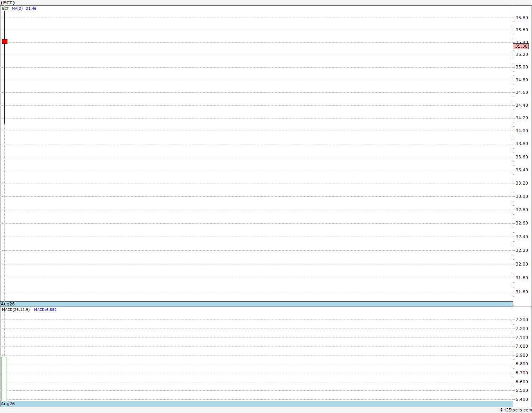Click the red candlestick body
Screen dimensions: 532x413
pyautogui.click(x=5, y=41)
